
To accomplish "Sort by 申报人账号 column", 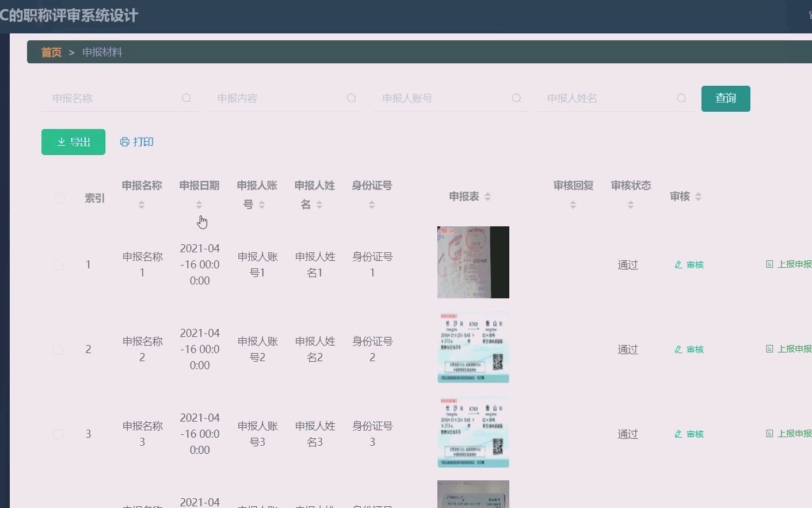I will click(x=262, y=204).
